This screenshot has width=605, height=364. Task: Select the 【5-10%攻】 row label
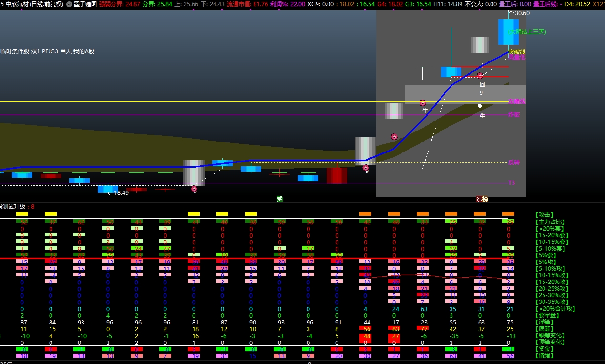click(x=551, y=268)
